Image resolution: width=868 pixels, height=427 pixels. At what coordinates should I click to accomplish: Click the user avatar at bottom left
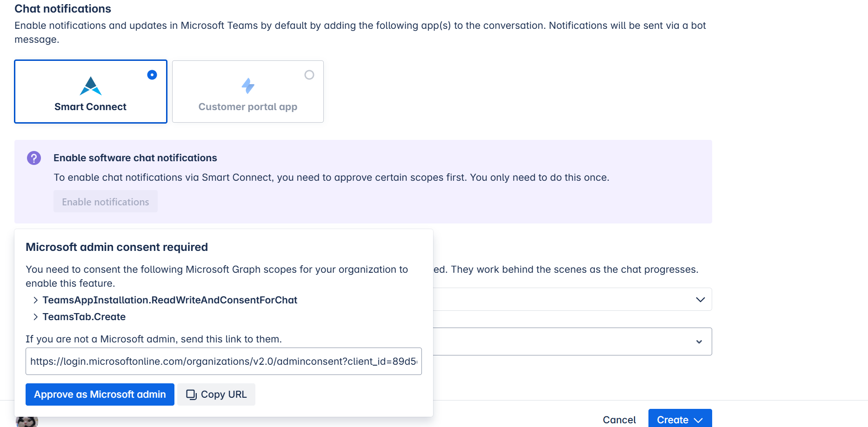coord(27,421)
